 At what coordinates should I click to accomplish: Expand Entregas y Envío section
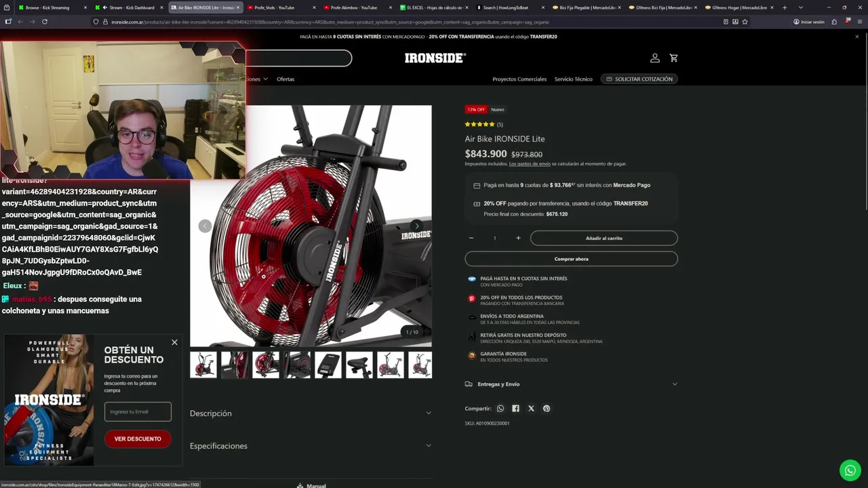(571, 384)
